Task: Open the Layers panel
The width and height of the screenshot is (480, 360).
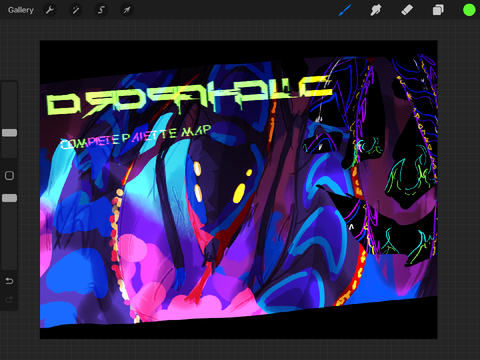Action: tap(438, 10)
